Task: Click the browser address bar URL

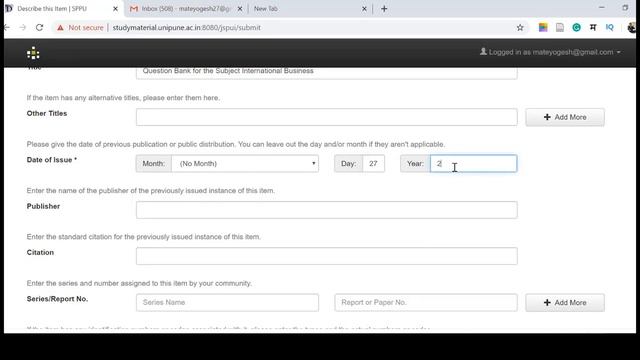Action: click(x=187, y=27)
